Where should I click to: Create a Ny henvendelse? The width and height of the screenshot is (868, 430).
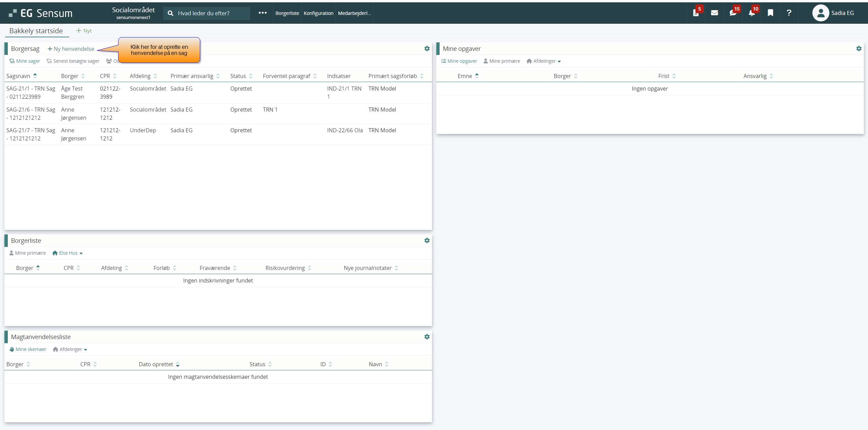click(71, 49)
